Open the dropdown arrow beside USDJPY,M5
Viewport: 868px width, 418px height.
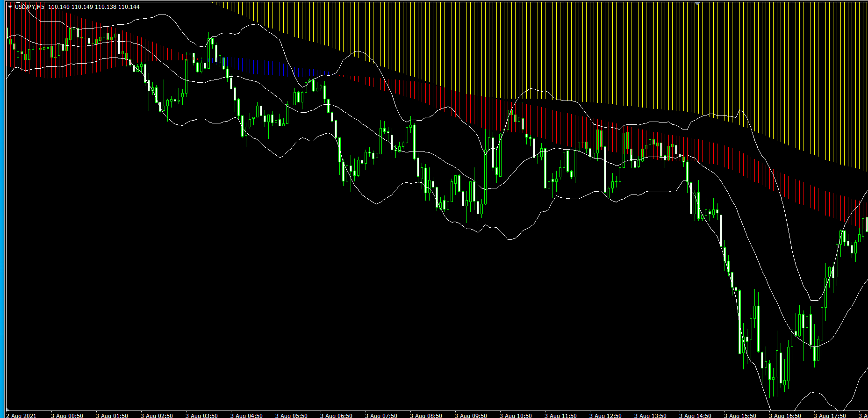[10, 7]
